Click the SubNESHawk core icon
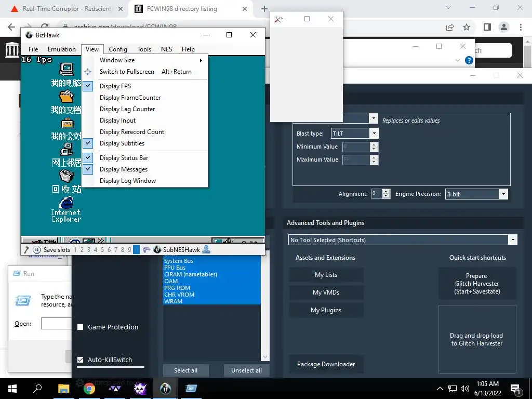The height and width of the screenshot is (399, 532). (157, 250)
